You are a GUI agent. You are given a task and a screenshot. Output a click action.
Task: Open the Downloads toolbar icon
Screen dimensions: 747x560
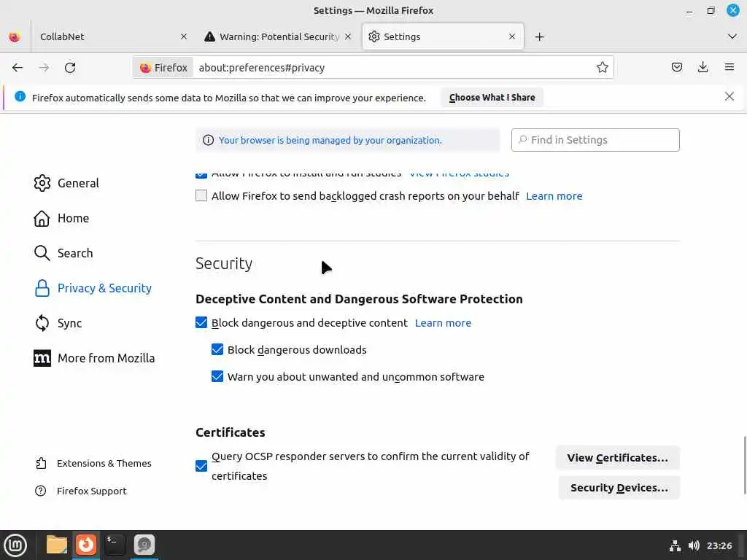click(x=703, y=68)
